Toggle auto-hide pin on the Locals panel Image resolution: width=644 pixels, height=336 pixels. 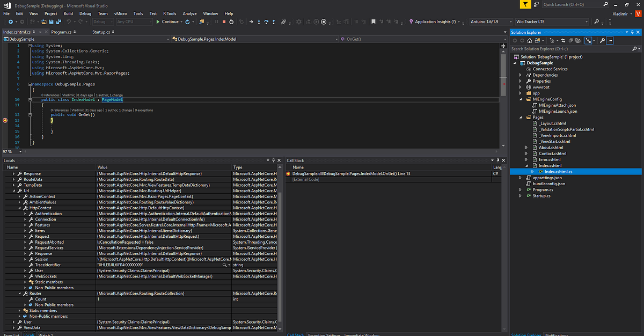pyautogui.click(x=273, y=160)
